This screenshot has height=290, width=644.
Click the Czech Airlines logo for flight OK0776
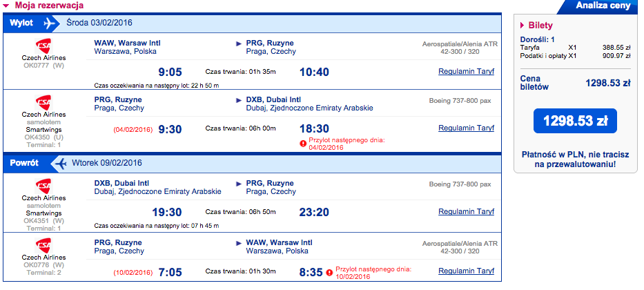[x=43, y=245]
